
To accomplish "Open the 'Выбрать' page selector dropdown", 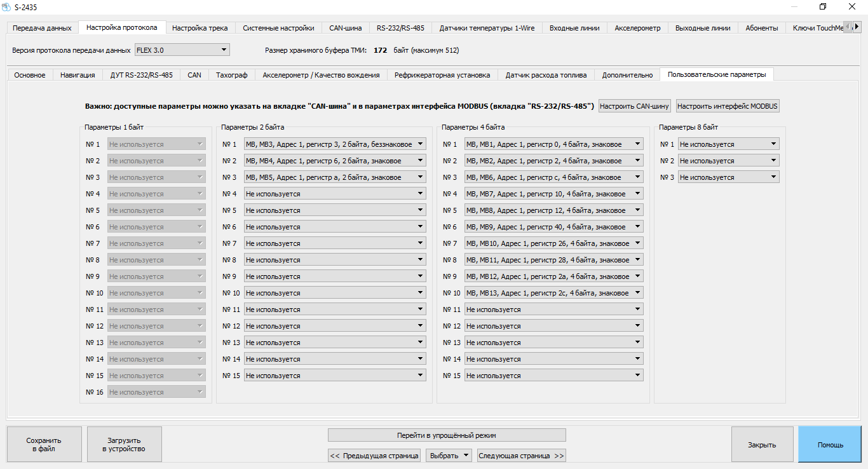I will (x=449, y=456).
